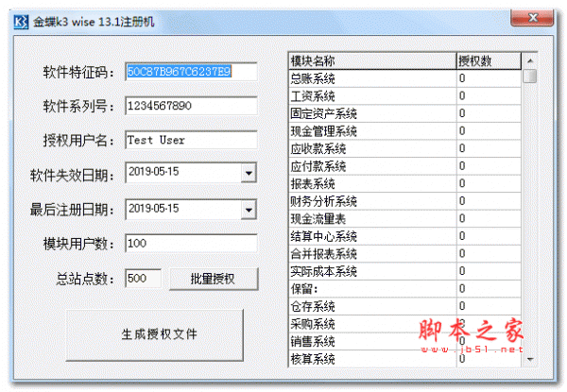
Task: Open the 最后注册日期 date dropdown arrow
Action: click(x=249, y=210)
